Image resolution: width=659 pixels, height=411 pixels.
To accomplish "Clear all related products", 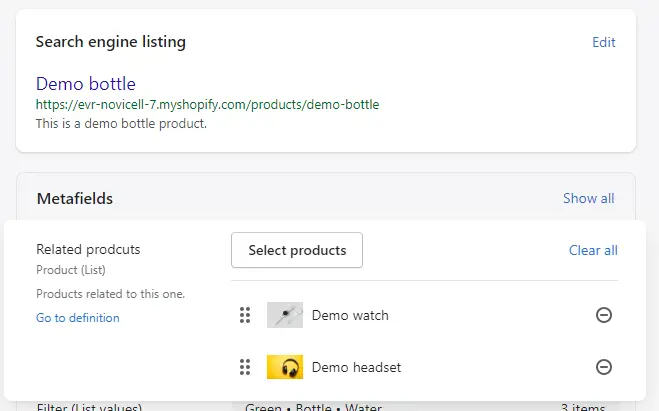I will (593, 250).
